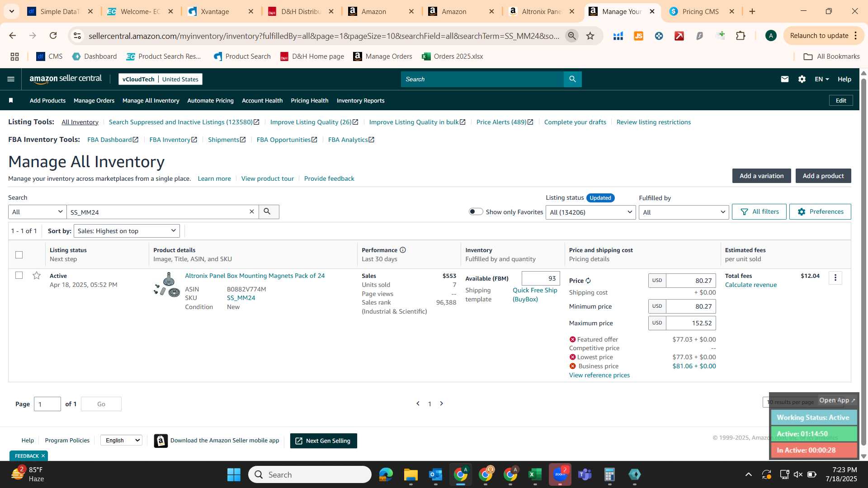Click Add a product button

point(823,176)
